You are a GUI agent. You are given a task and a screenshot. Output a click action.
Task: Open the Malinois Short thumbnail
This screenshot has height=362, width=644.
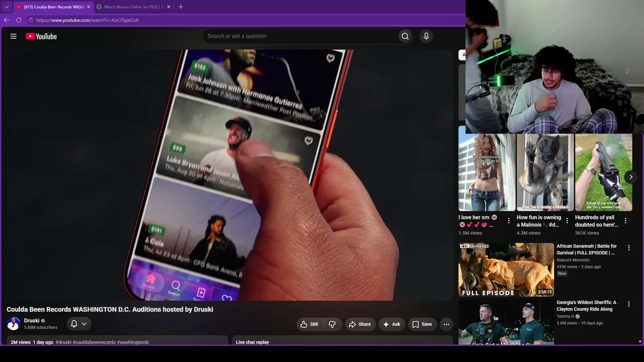[545, 172]
